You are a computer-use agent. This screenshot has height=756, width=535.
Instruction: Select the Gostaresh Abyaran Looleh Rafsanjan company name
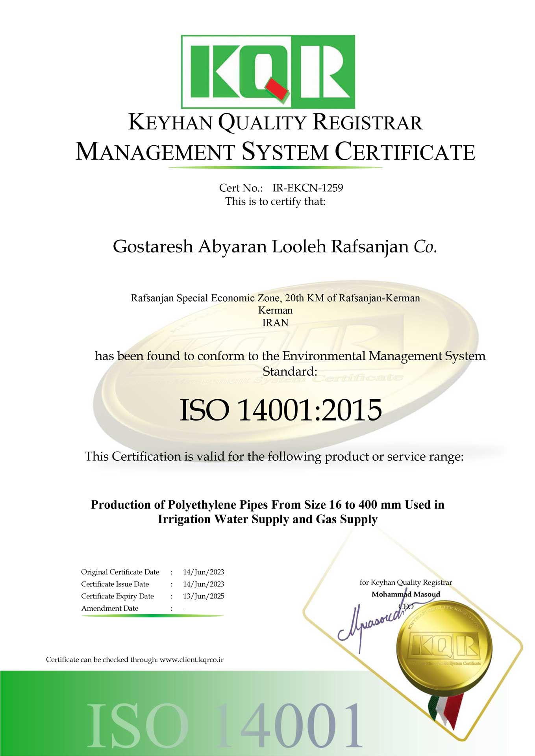[x=275, y=246]
